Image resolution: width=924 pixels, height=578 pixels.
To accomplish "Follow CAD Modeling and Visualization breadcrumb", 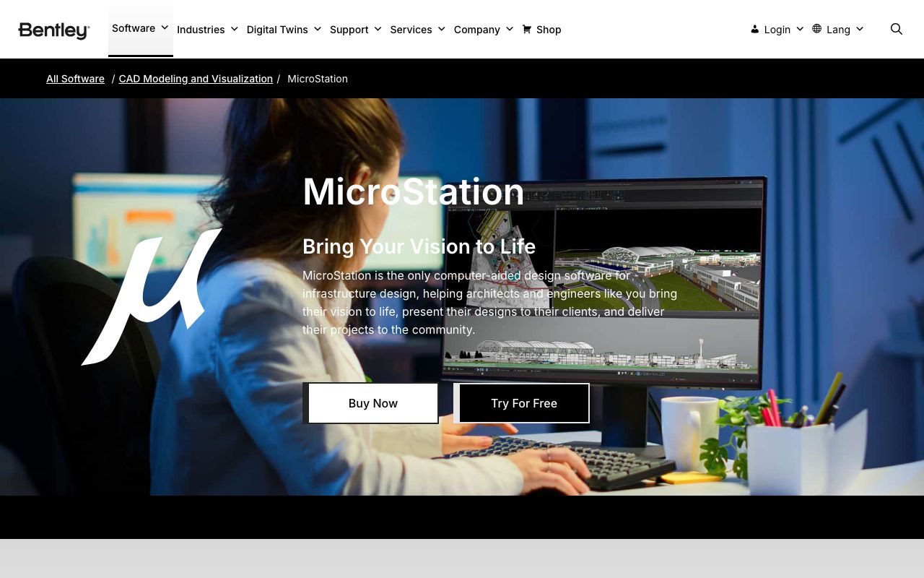I will click(x=196, y=79).
